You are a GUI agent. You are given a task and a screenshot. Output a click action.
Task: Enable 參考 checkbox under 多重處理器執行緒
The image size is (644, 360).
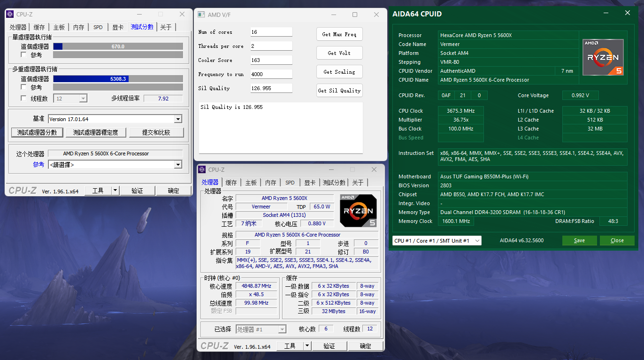click(x=24, y=87)
